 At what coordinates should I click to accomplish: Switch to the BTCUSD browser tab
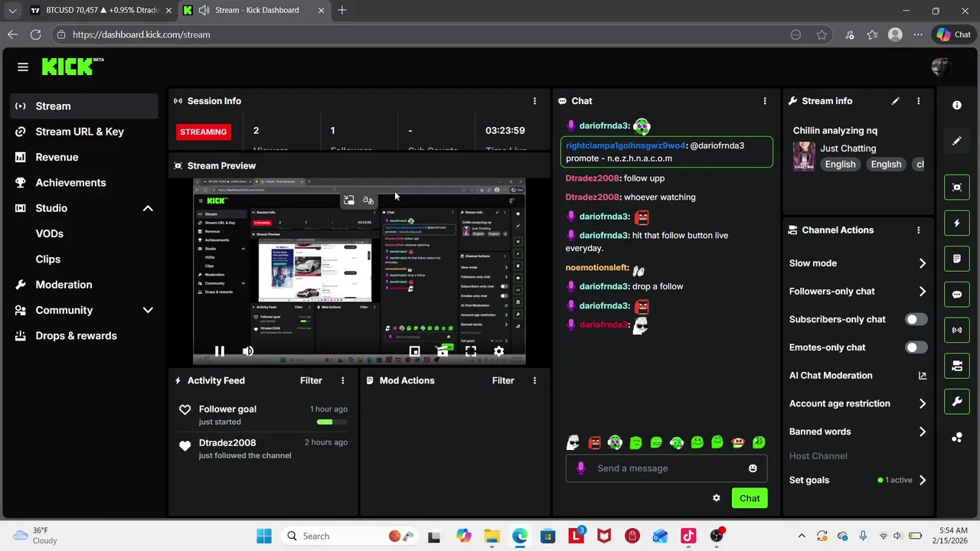pos(102,10)
